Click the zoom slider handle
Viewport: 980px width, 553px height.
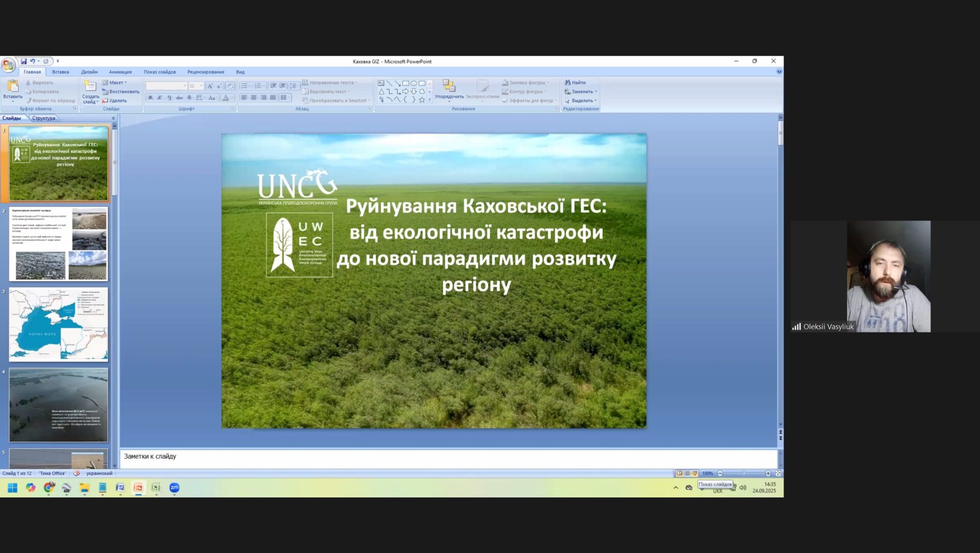(744, 474)
